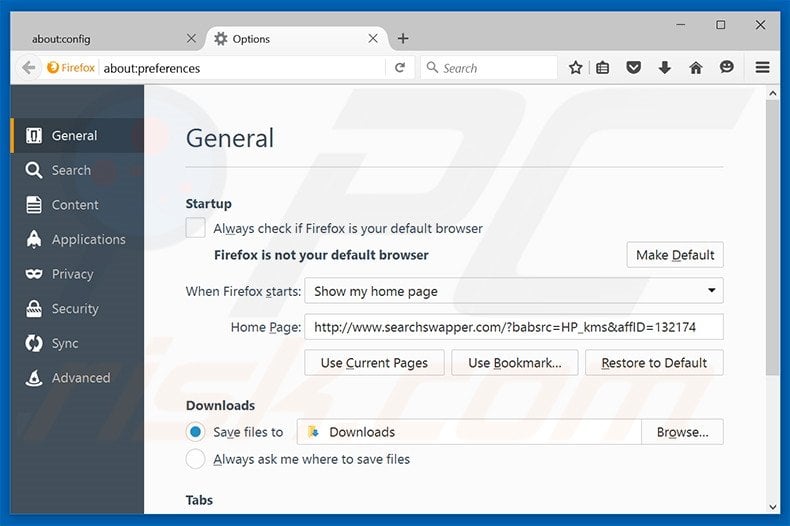Open the Downloads arrow icon
Screen dimensions: 790x526
click(x=665, y=68)
